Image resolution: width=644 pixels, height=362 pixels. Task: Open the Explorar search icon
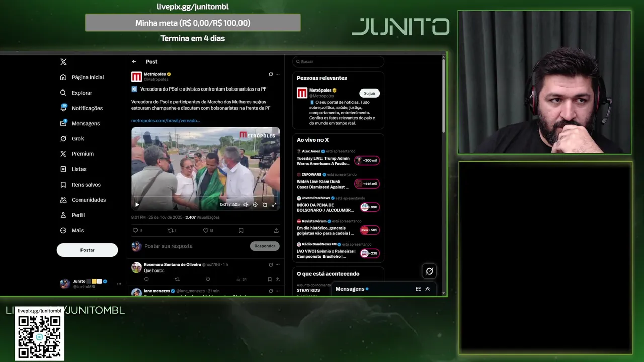point(63,93)
